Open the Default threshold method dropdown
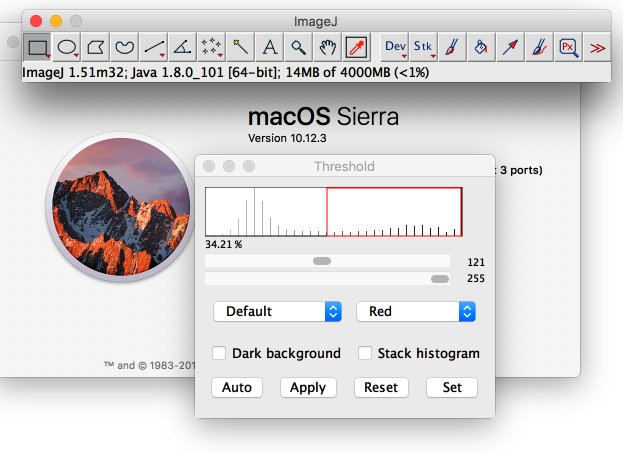623x452 pixels. pyautogui.click(x=277, y=311)
